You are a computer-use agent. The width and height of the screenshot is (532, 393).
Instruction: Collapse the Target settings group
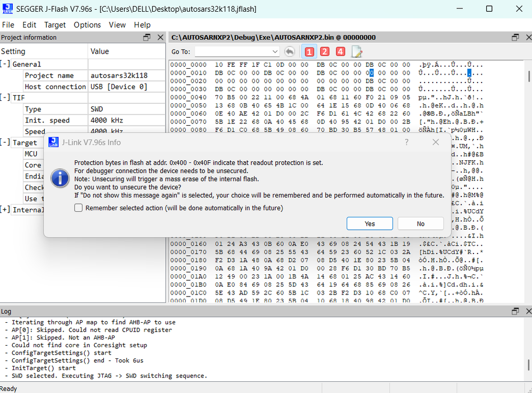tap(5, 143)
